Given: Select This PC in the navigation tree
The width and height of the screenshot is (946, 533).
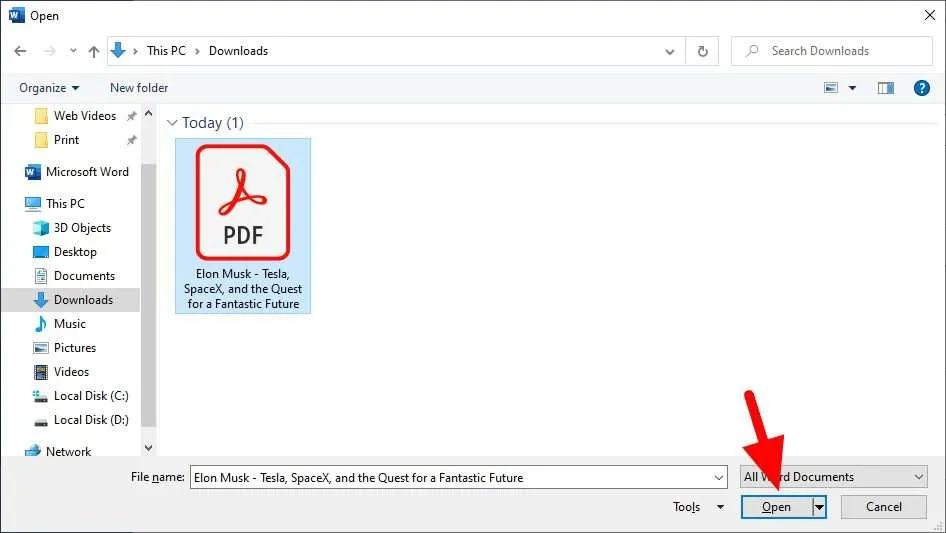Looking at the screenshot, I should coord(54,204).
